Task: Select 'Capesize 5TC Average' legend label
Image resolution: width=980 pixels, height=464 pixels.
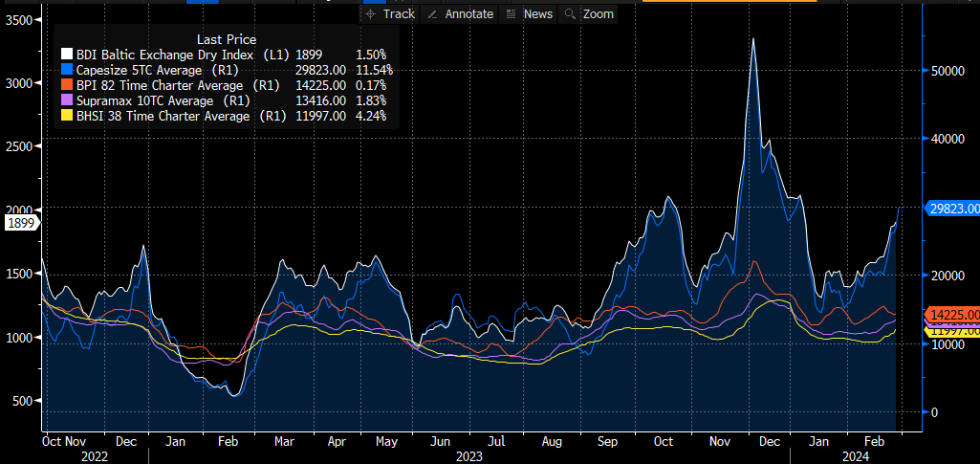Action: point(139,70)
